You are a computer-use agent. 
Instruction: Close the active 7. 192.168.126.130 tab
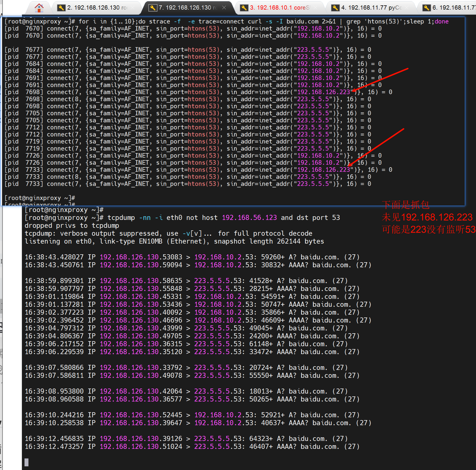(x=224, y=8)
